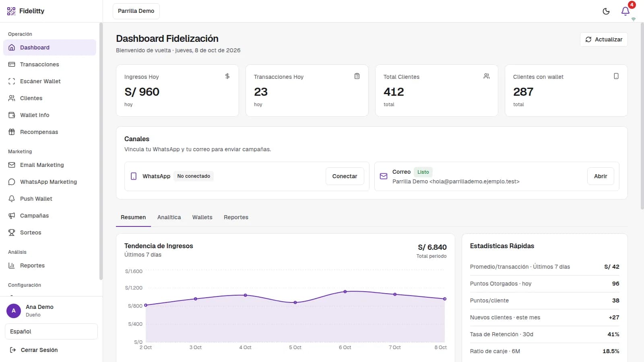This screenshot has height=362, width=644.
Task: Switch to the Analítica tab
Action: click(169, 217)
